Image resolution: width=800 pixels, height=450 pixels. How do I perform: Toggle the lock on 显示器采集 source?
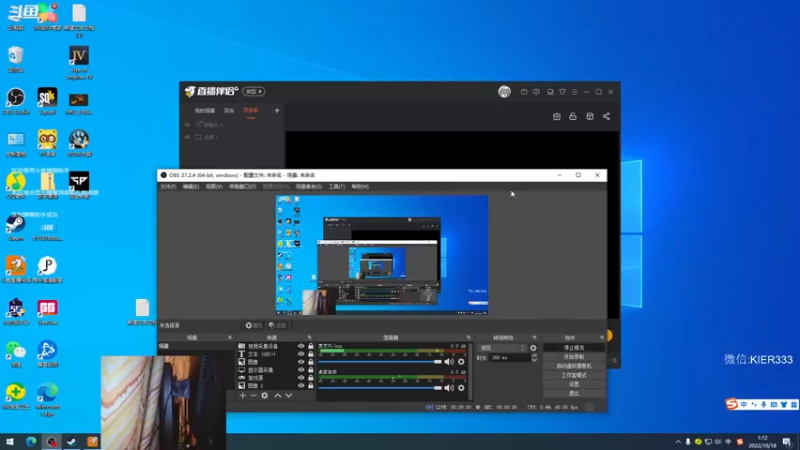click(x=311, y=370)
